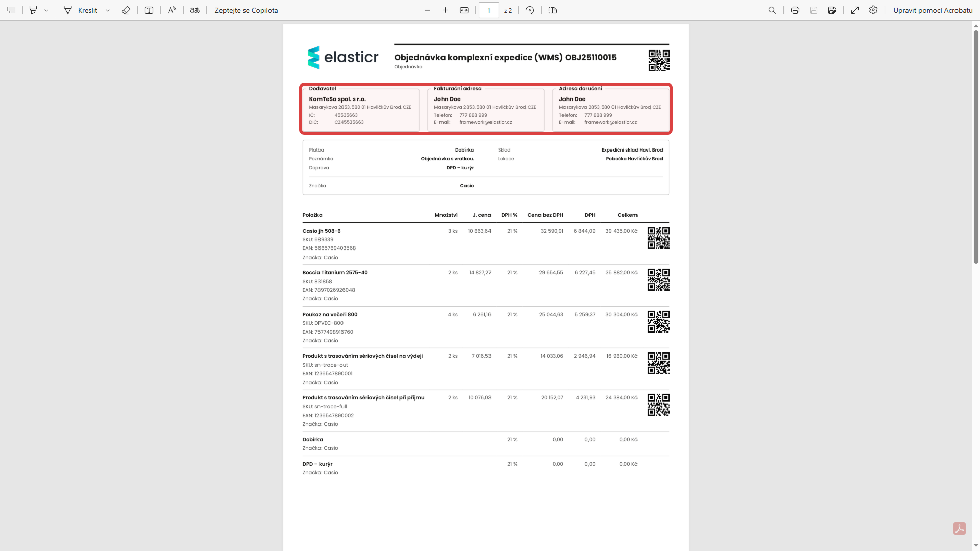Zoom in with plus button
The image size is (980, 551).
coord(445,10)
